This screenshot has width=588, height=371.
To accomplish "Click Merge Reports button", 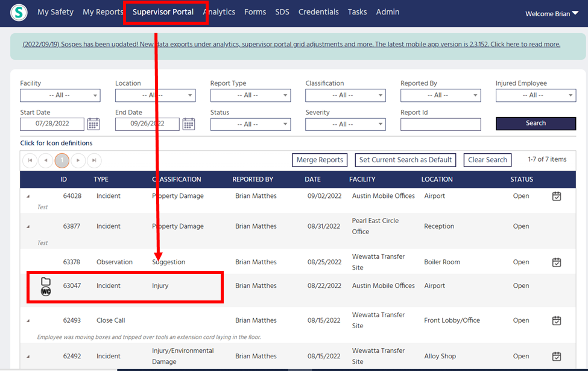I will (x=320, y=160).
